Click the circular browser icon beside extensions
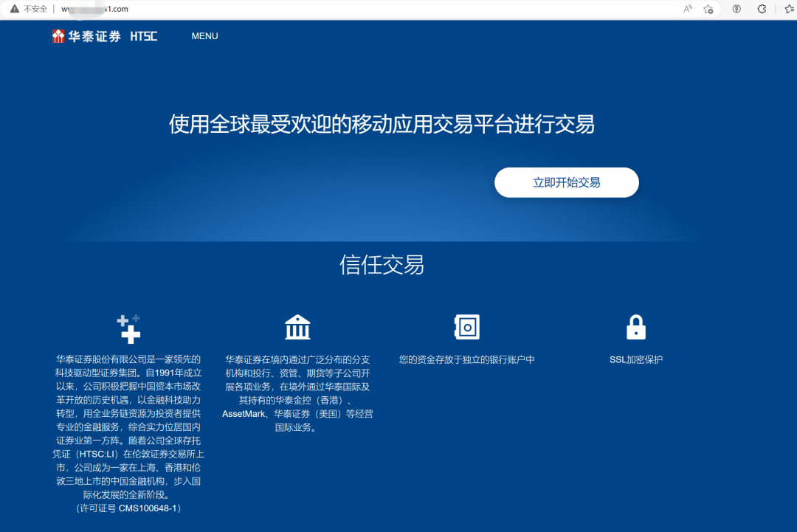This screenshot has height=532, width=797. (x=736, y=9)
